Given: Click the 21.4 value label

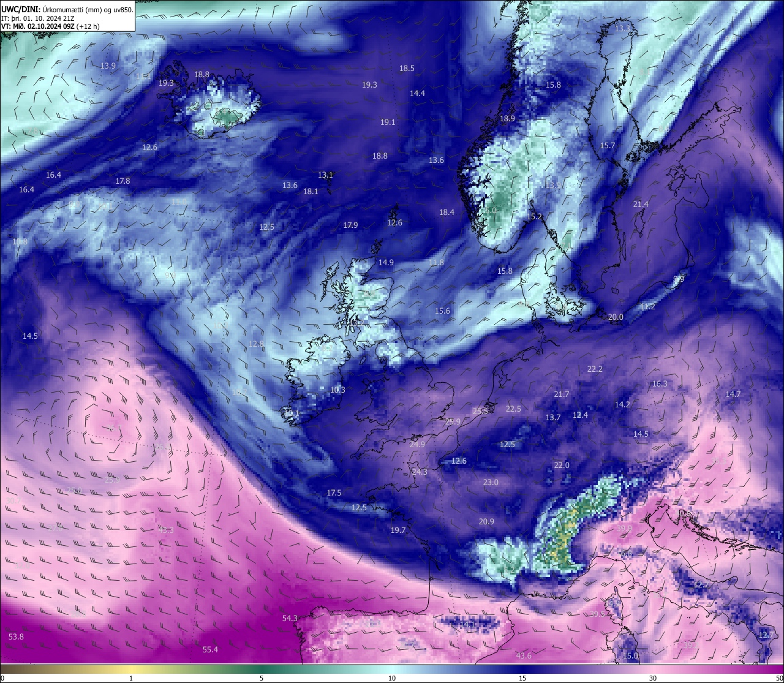Looking at the screenshot, I should tap(641, 204).
